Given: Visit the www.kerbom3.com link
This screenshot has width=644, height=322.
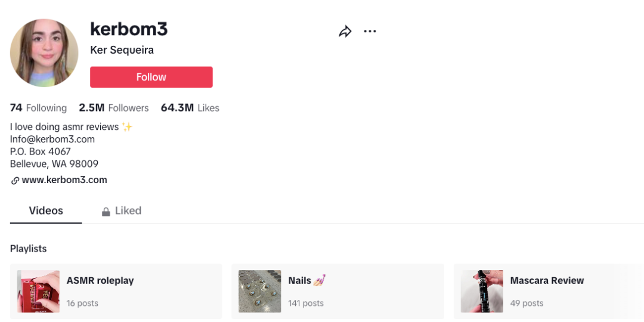Looking at the screenshot, I should 64,179.
